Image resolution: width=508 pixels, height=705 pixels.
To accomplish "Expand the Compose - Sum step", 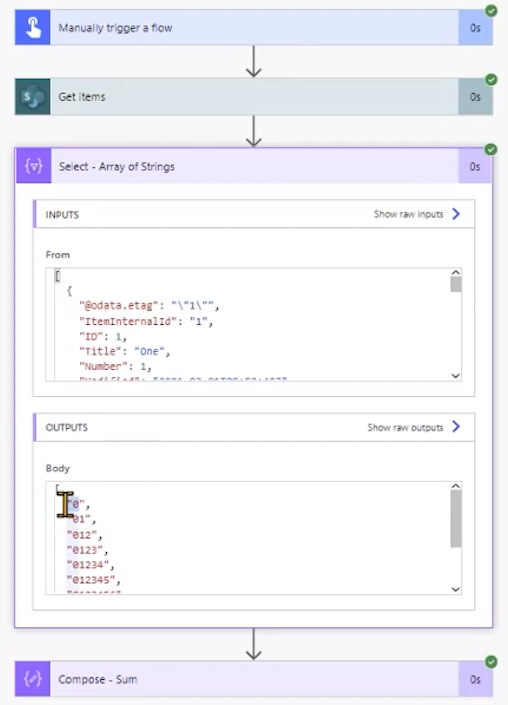I will point(254,679).
